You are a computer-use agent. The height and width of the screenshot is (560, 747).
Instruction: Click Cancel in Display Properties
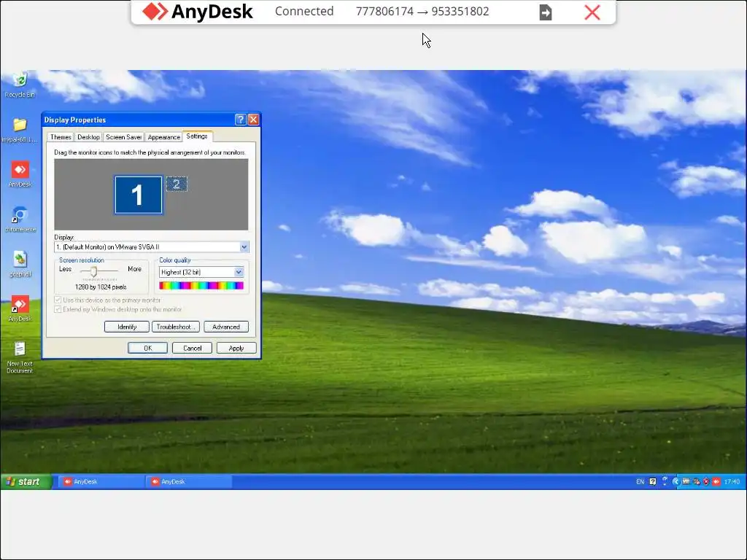(x=193, y=348)
